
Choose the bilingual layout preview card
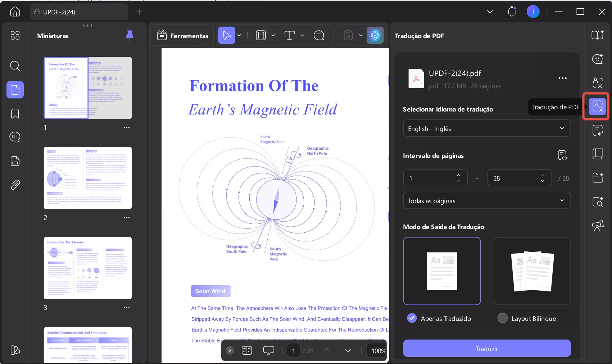pos(532,271)
